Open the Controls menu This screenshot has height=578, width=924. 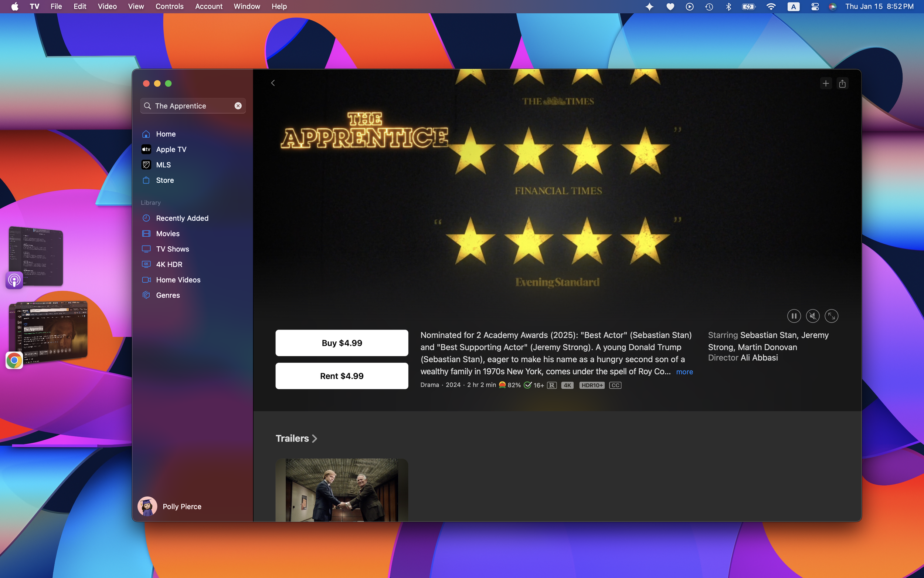point(169,7)
